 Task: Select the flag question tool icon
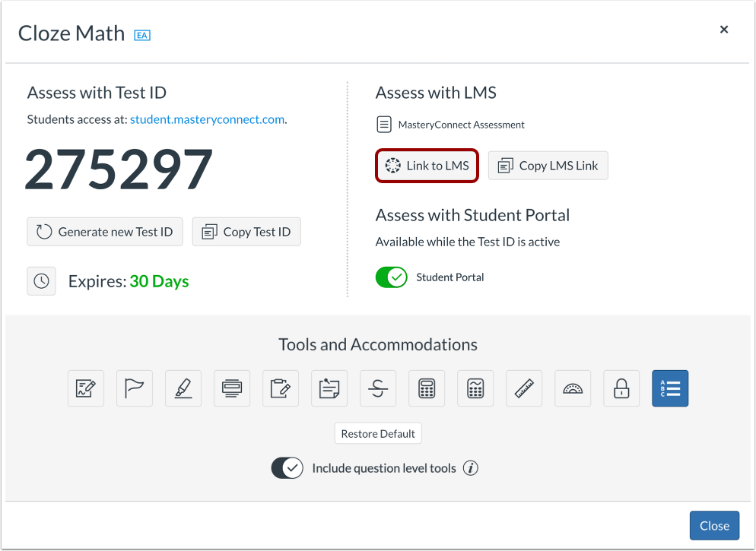point(135,388)
